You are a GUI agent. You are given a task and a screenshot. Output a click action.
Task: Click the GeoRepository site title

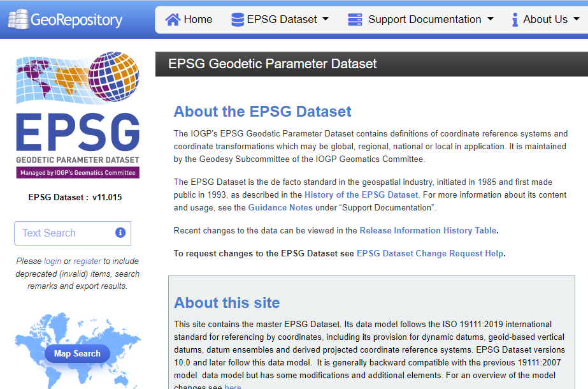[76, 20]
